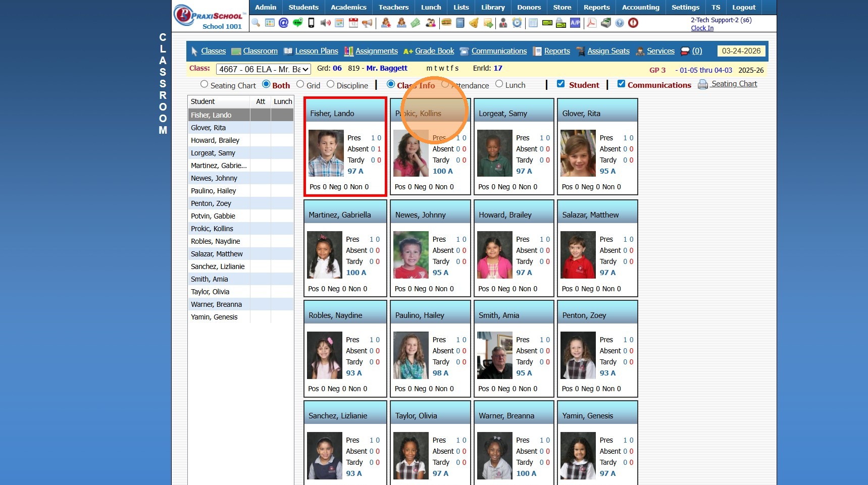Select the Class Info radio button
This screenshot has width=868, height=485.
391,84
